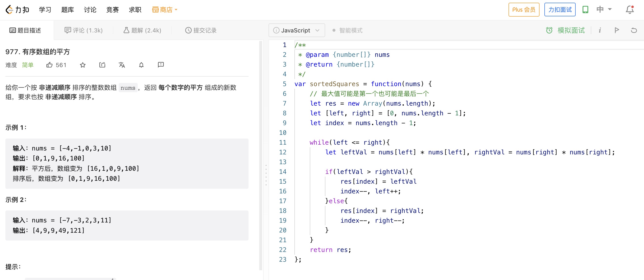Reset code with the circular arrow icon

(634, 30)
